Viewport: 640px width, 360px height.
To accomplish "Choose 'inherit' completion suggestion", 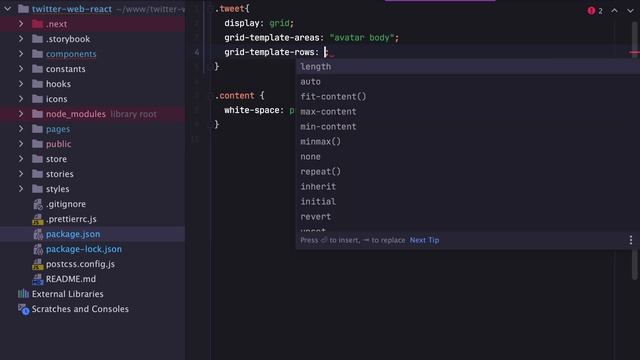I will 468,187.
